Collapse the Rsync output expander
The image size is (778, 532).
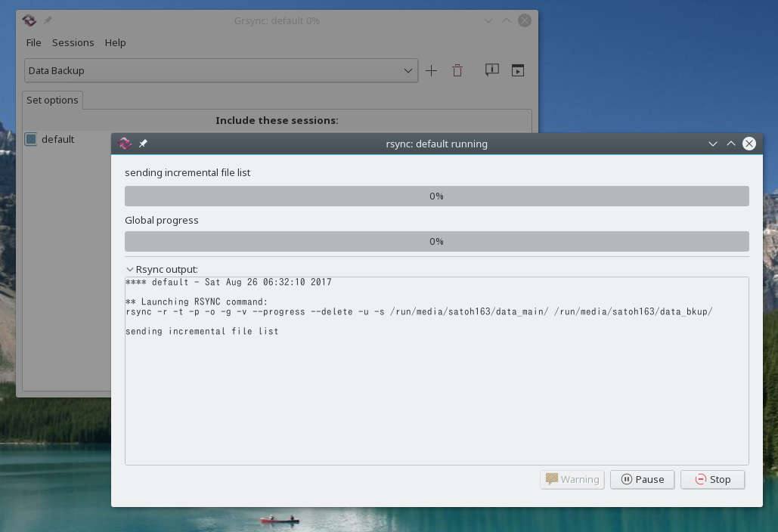[129, 269]
